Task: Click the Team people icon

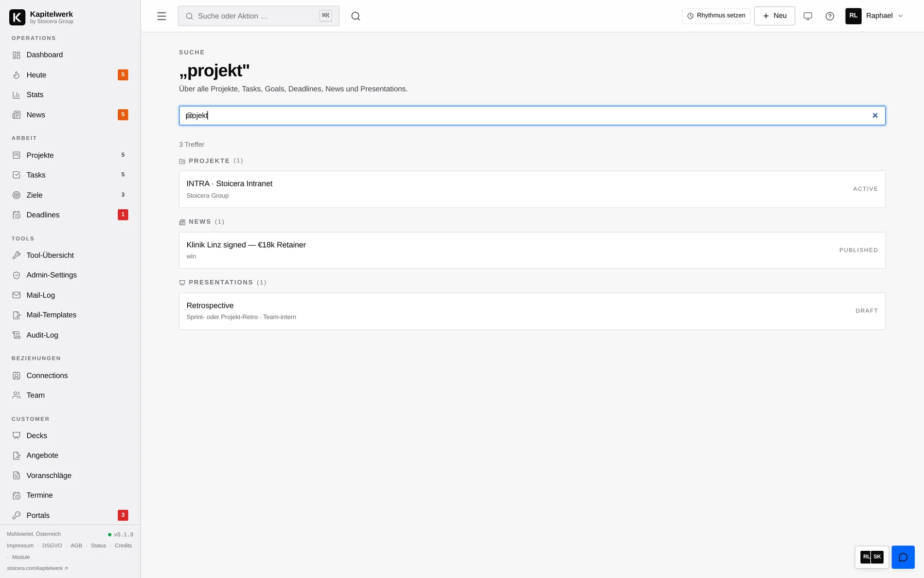Action: pos(17,396)
